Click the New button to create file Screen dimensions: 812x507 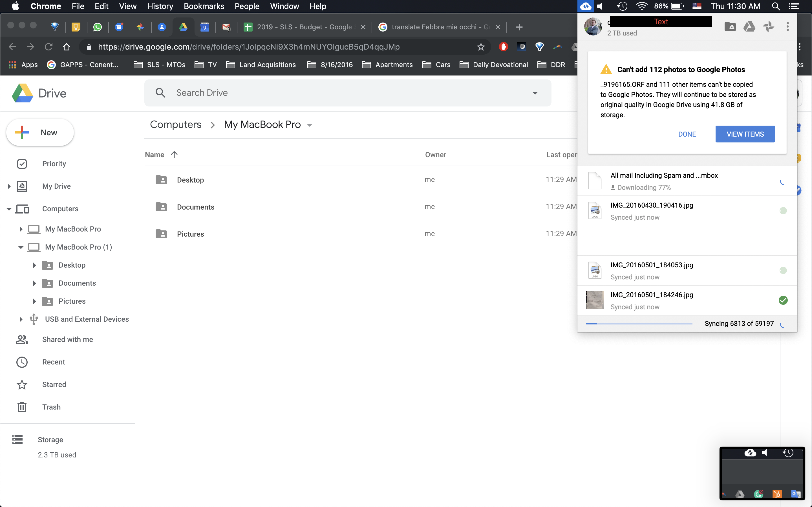click(39, 132)
